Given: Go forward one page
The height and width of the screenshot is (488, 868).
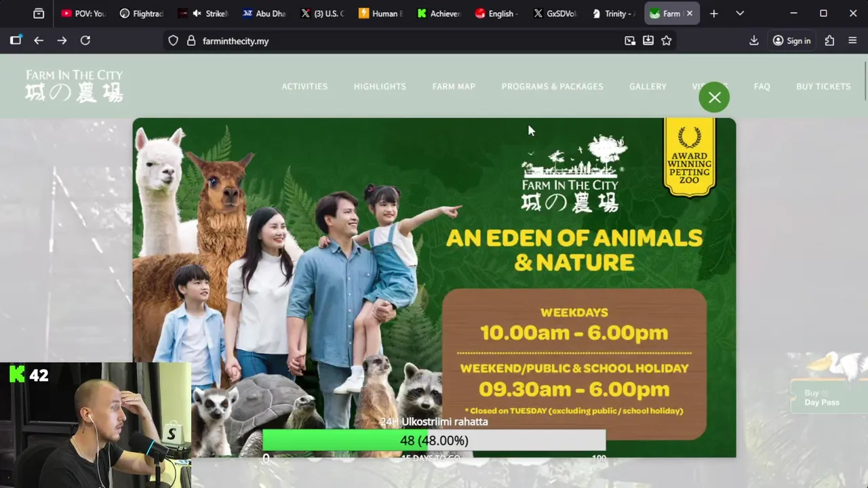Looking at the screenshot, I should click(x=62, y=41).
